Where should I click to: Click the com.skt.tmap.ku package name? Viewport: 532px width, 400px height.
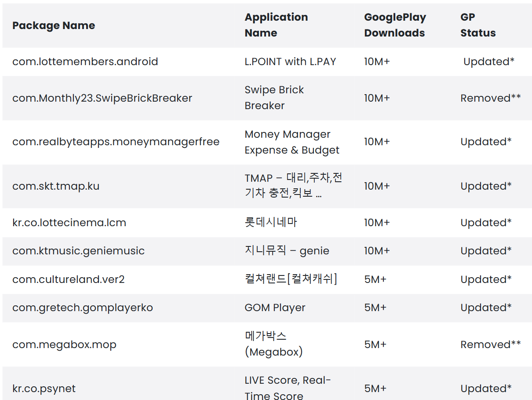click(56, 186)
